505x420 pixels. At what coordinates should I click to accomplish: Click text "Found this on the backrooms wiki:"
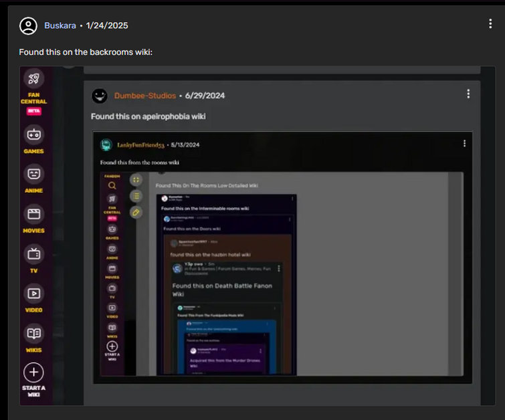point(86,52)
